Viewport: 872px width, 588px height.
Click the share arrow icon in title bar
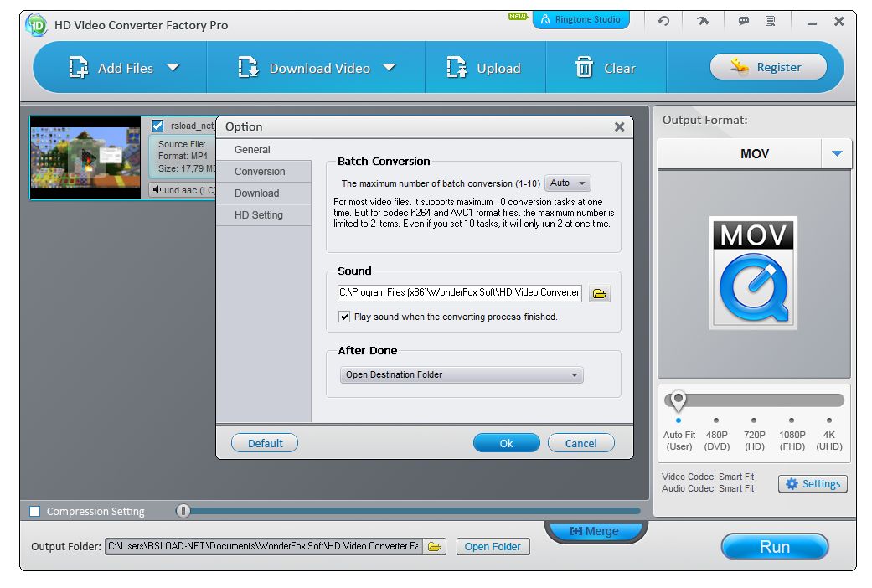click(x=703, y=21)
